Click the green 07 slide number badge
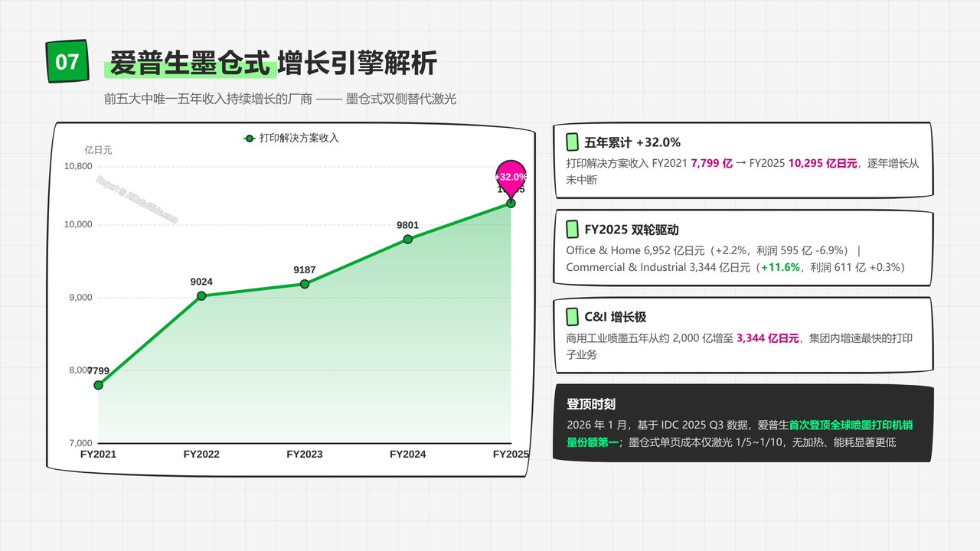The width and height of the screenshot is (980, 551). pyautogui.click(x=67, y=61)
